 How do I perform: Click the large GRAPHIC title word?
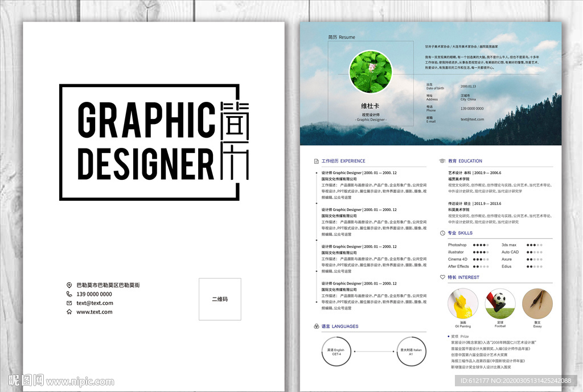pyautogui.click(x=146, y=119)
